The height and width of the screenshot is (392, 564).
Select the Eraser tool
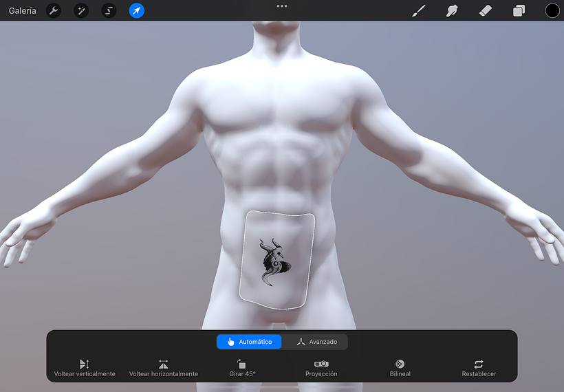pos(485,11)
